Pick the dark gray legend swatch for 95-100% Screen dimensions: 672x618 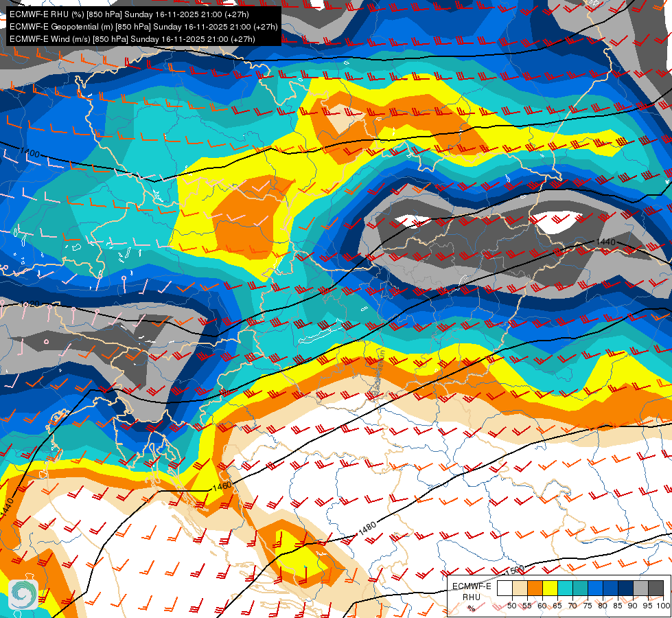(656, 588)
